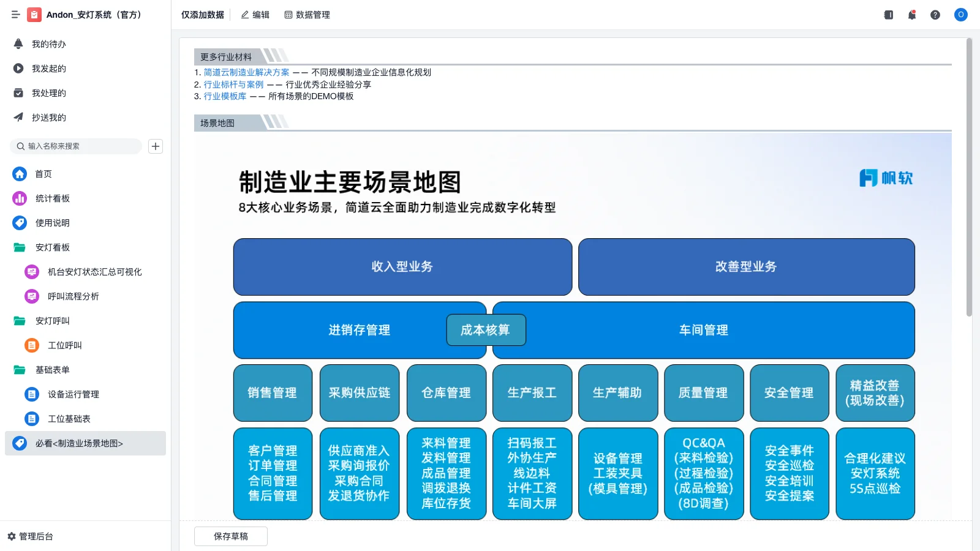The width and height of the screenshot is (980, 551).
Task: Open the 简道云制造业解决方案 link
Action: point(246,72)
